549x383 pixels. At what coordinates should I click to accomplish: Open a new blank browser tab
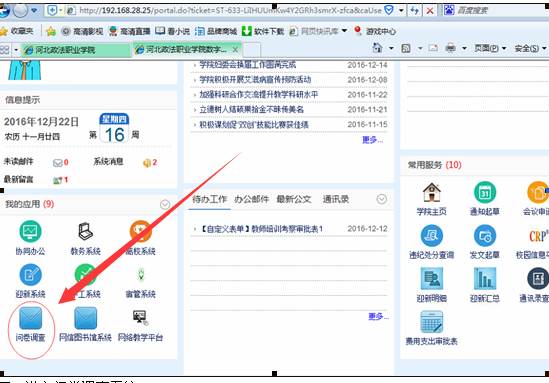click(x=251, y=50)
